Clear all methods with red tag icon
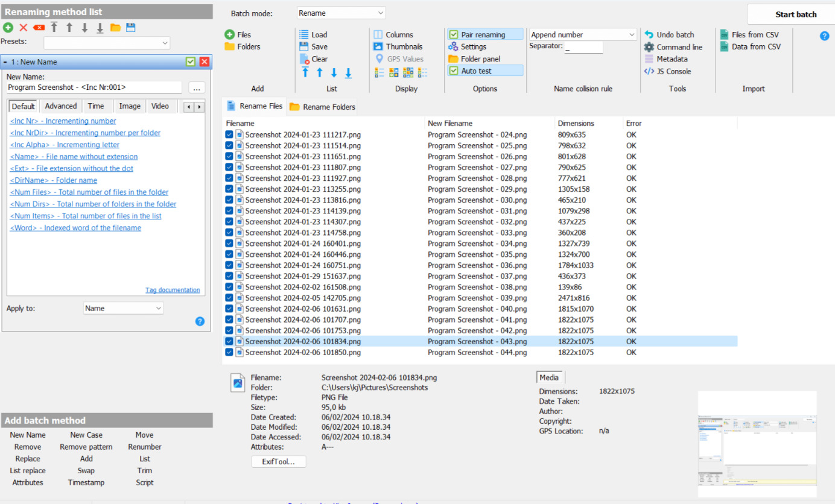The width and height of the screenshot is (835, 504). point(39,28)
